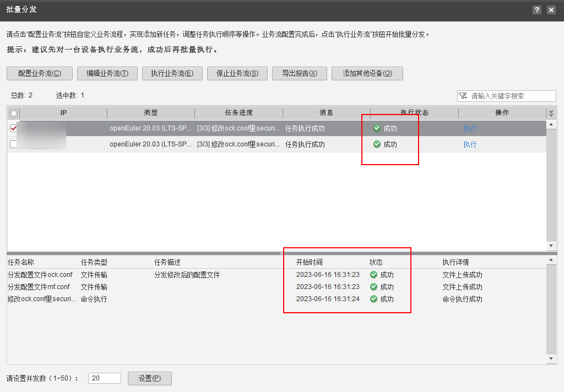Viewport: 564px width, 392px height.
Task: Click the 配置业务流(C) button
Action: (x=40, y=73)
